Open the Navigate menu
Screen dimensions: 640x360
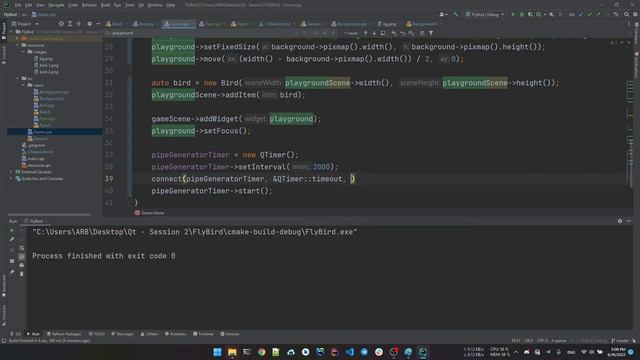tap(56, 5)
